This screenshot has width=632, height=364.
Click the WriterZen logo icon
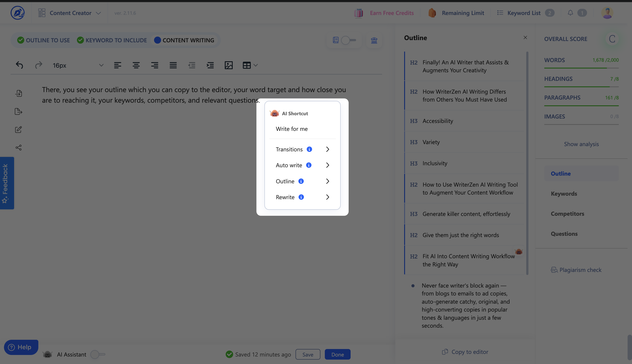[17, 13]
